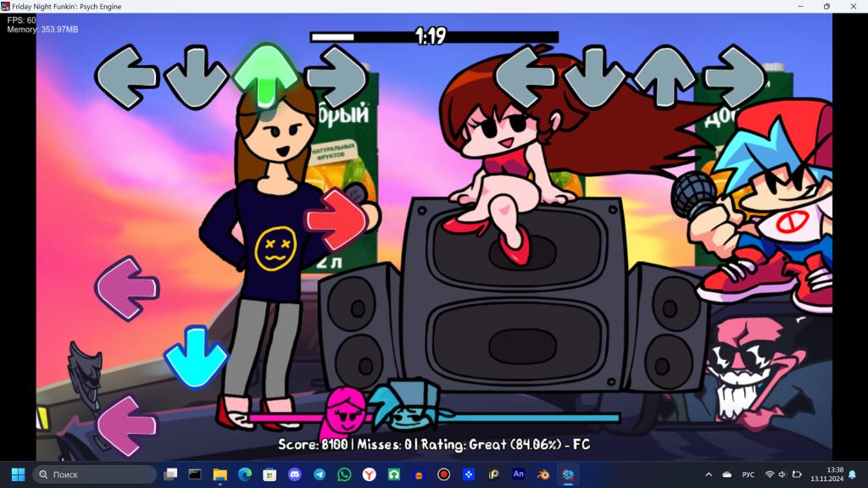Open Task View from the taskbar
The image size is (868, 488).
point(170,474)
